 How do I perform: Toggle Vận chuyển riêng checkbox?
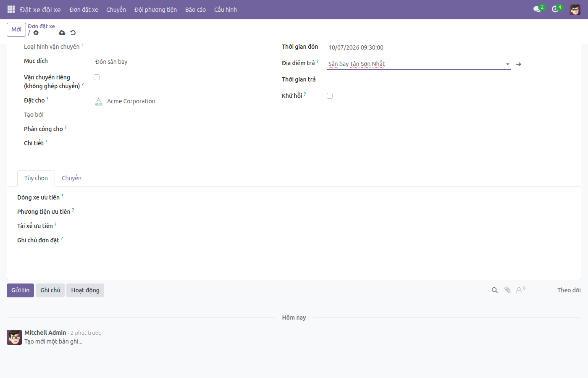point(97,77)
